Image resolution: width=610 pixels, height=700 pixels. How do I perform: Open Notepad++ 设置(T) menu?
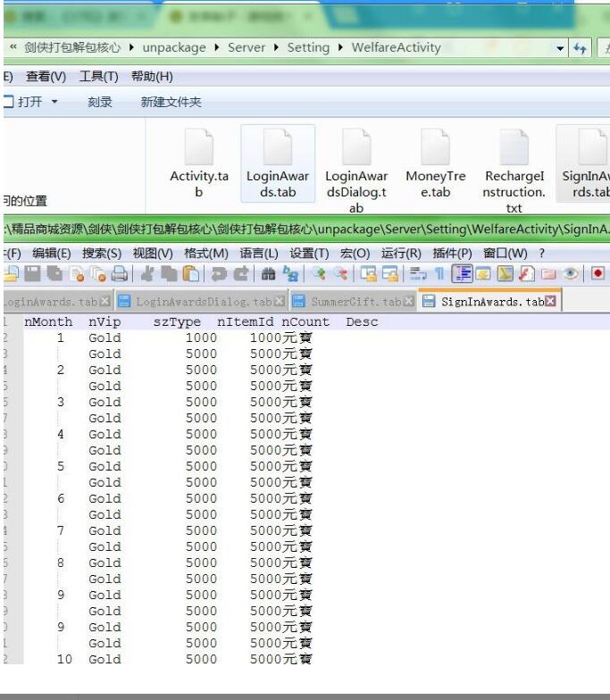309,254
